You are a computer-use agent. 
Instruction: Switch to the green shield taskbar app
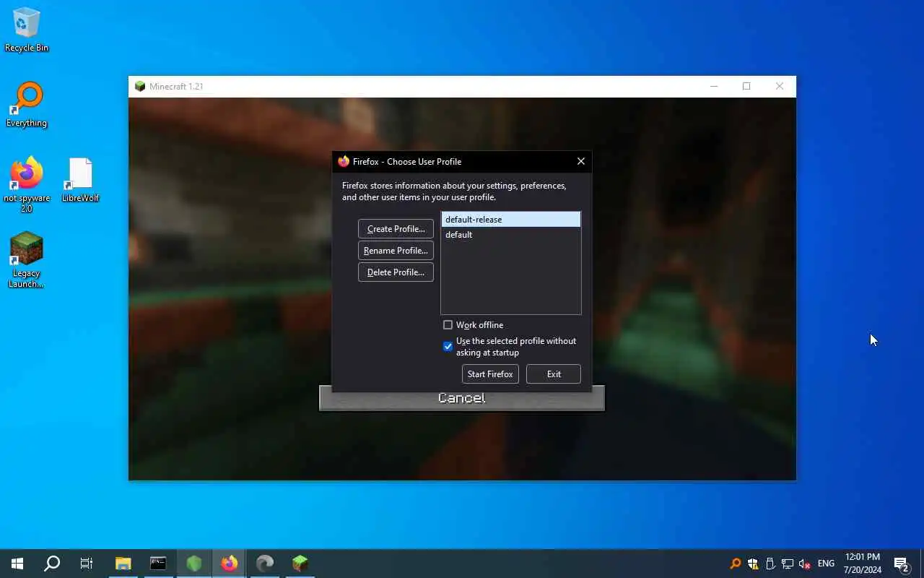point(193,564)
